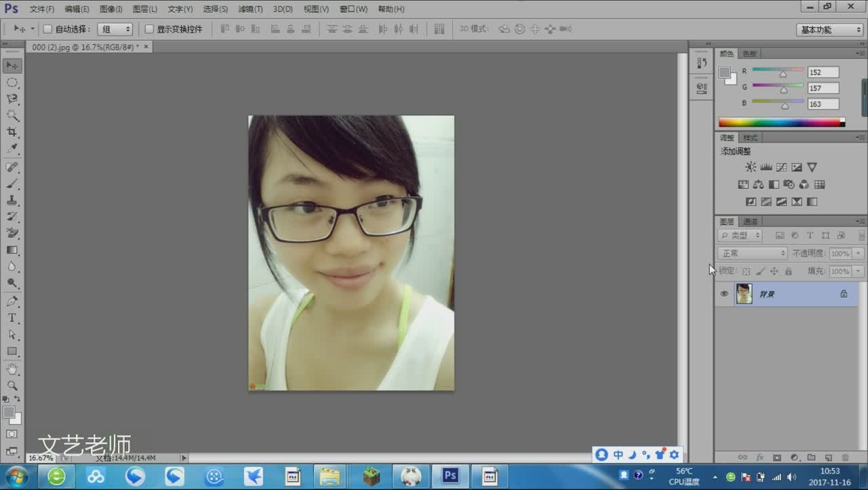Toggle lock image pixels brush icon

pyautogui.click(x=760, y=271)
